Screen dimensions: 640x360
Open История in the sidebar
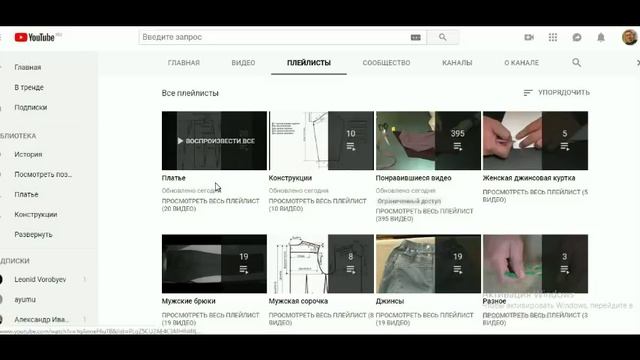[x=28, y=155]
